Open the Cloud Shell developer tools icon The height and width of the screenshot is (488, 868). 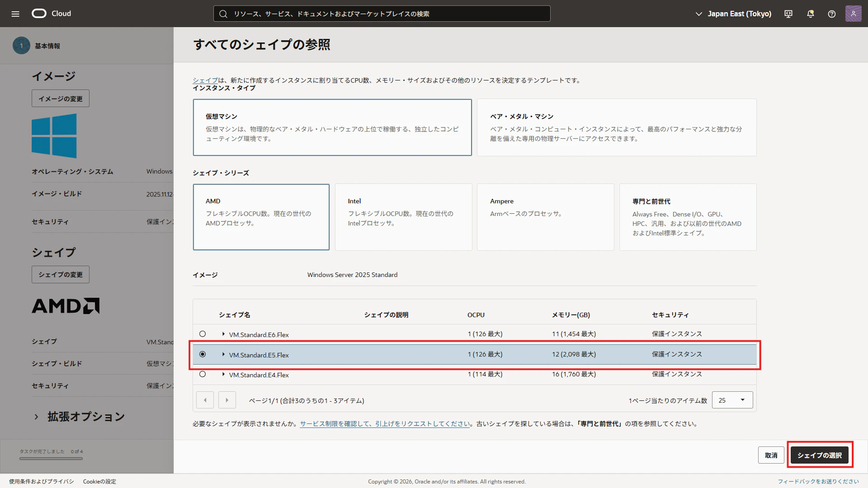788,14
